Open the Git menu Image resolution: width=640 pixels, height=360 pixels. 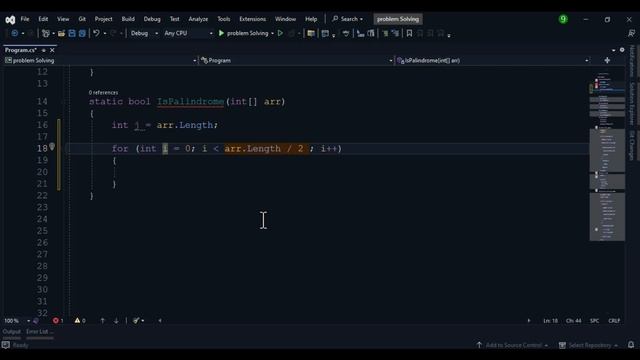click(x=82, y=19)
